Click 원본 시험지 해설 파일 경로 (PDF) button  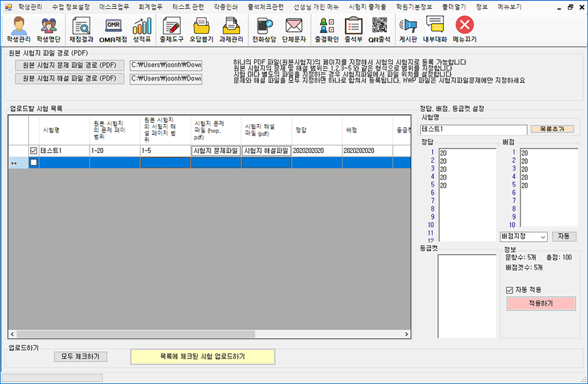[69, 78]
